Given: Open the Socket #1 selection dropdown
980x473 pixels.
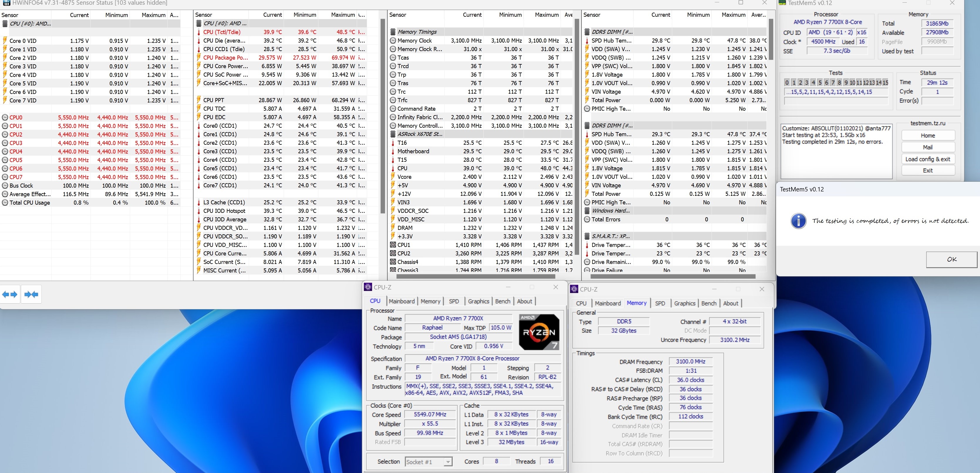Looking at the screenshot, I should 448,462.
